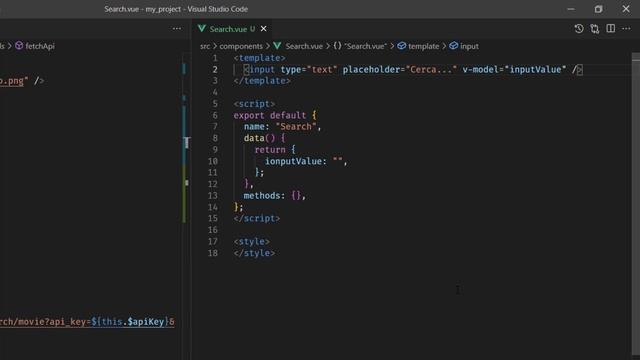Open the png link in left editor

coord(11,81)
